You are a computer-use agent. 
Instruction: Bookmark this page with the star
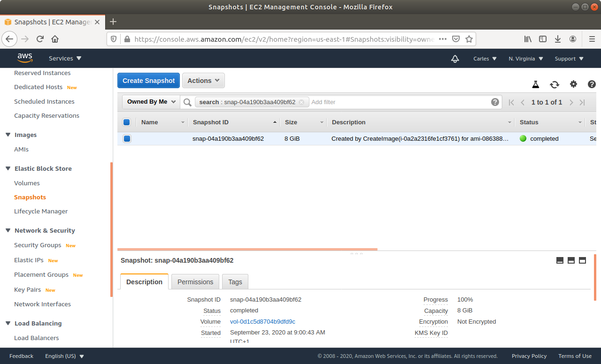click(x=469, y=39)
